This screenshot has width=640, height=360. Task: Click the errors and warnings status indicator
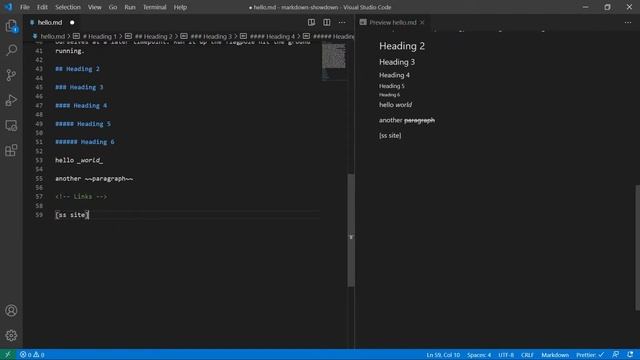tap(32, 355)
